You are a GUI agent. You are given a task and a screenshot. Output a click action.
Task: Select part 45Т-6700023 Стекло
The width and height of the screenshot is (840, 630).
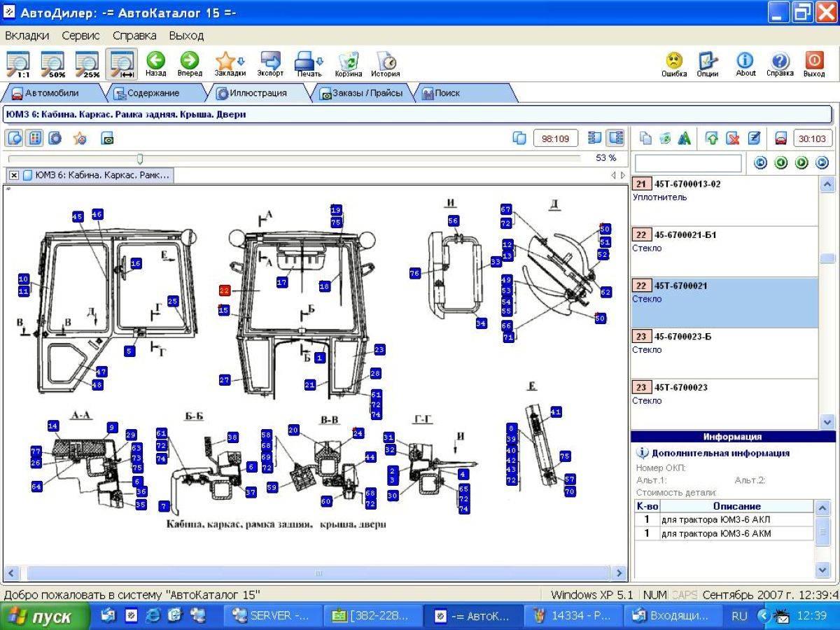[x=724, y=404]
